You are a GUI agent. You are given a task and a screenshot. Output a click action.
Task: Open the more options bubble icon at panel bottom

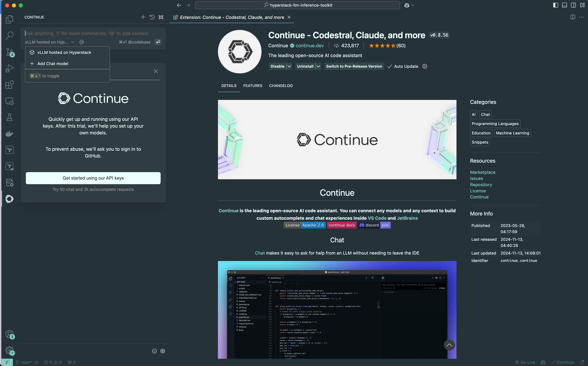click(154, 351)
